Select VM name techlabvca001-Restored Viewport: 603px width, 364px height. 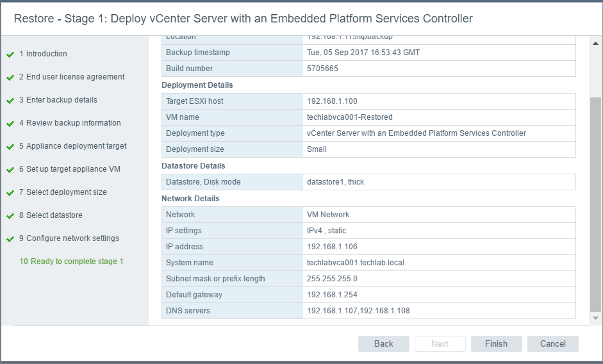click(350, 117)
